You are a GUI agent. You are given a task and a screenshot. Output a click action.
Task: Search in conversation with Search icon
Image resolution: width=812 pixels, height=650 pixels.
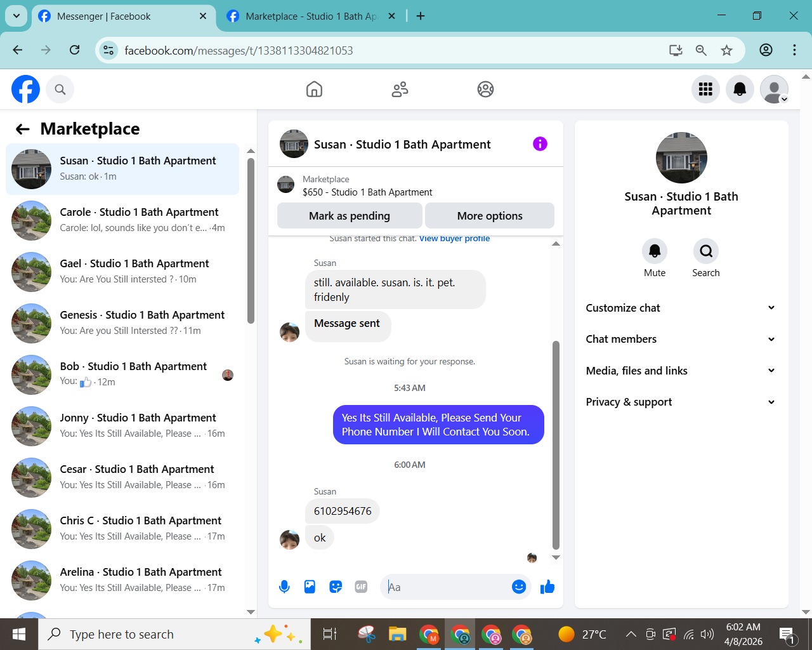tap(706, 251)
